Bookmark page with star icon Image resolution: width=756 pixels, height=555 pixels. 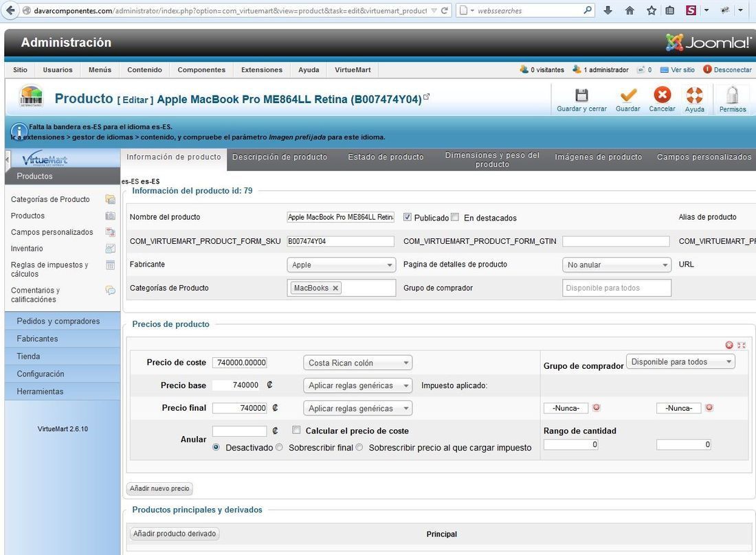coord(651,10)
